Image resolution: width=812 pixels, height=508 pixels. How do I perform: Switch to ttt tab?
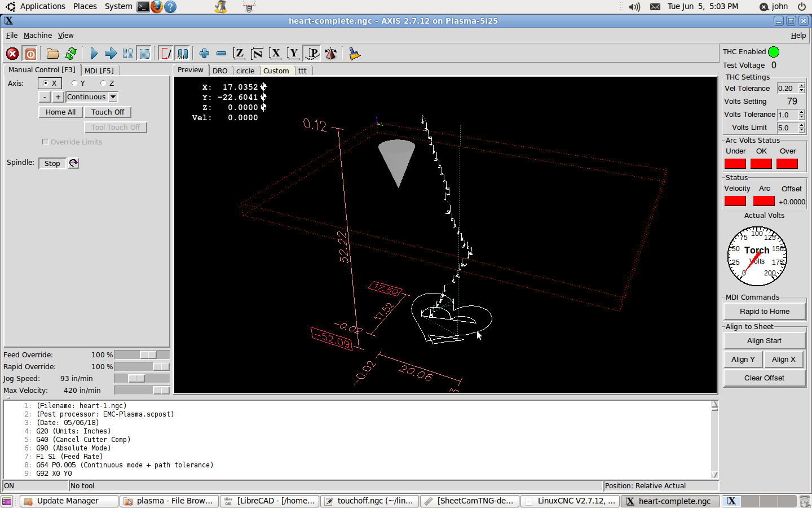point(303,71)
